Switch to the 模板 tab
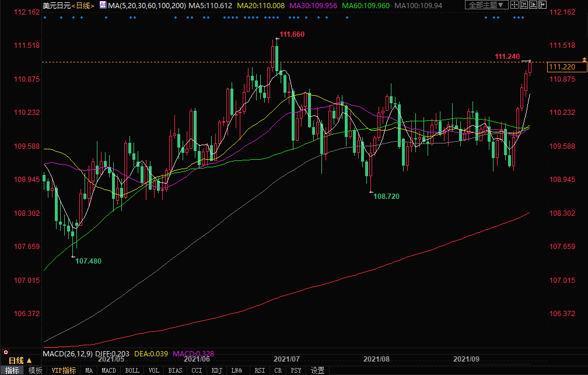This screenshot has width=588, height=375. (x=35, y=370)
